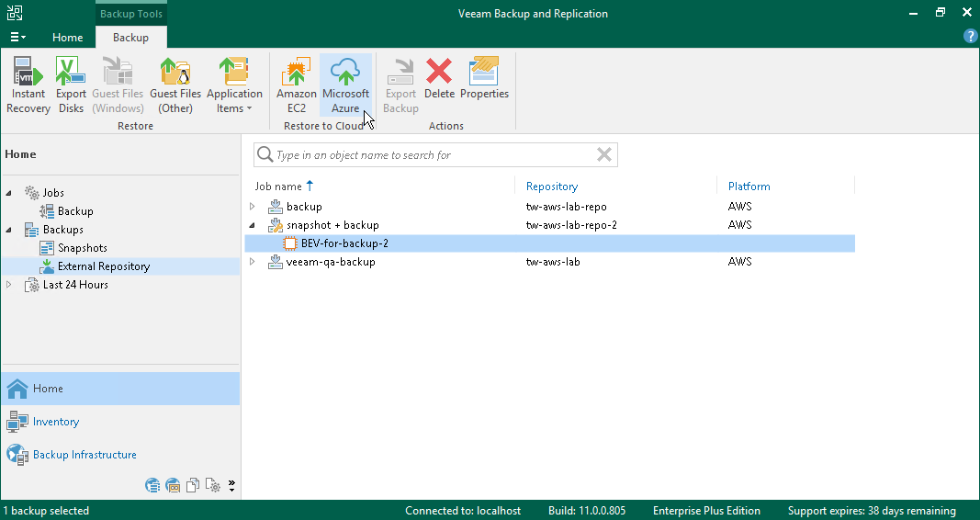This screenshot has height=520, width=980.
Task: Click the History gear icon at bottom
Action: point(212,485)
